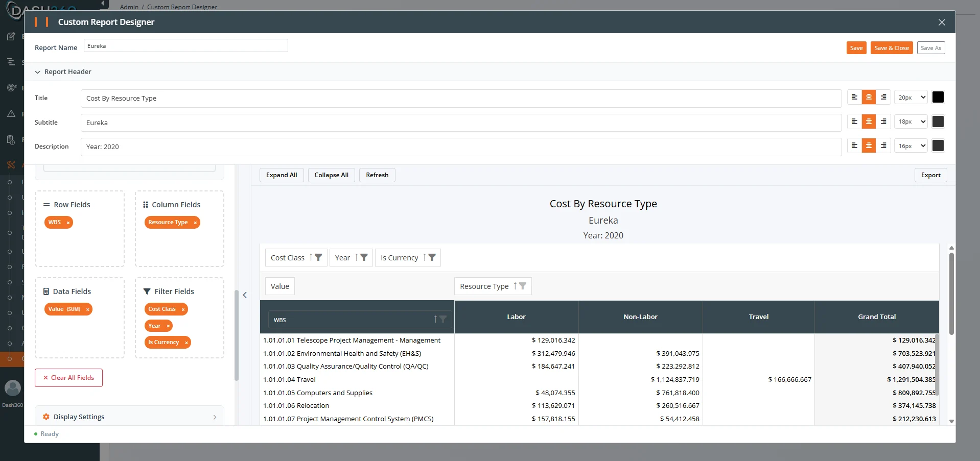
Task: Open the Title color swatch
Action: coord(938,97)
